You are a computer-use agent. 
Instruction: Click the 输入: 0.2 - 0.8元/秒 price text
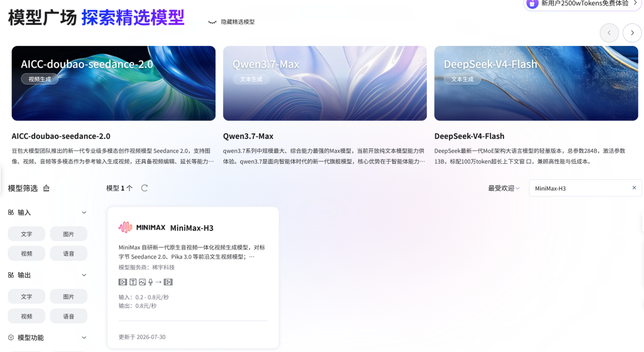pyautogui.click(x=144, y=297)
